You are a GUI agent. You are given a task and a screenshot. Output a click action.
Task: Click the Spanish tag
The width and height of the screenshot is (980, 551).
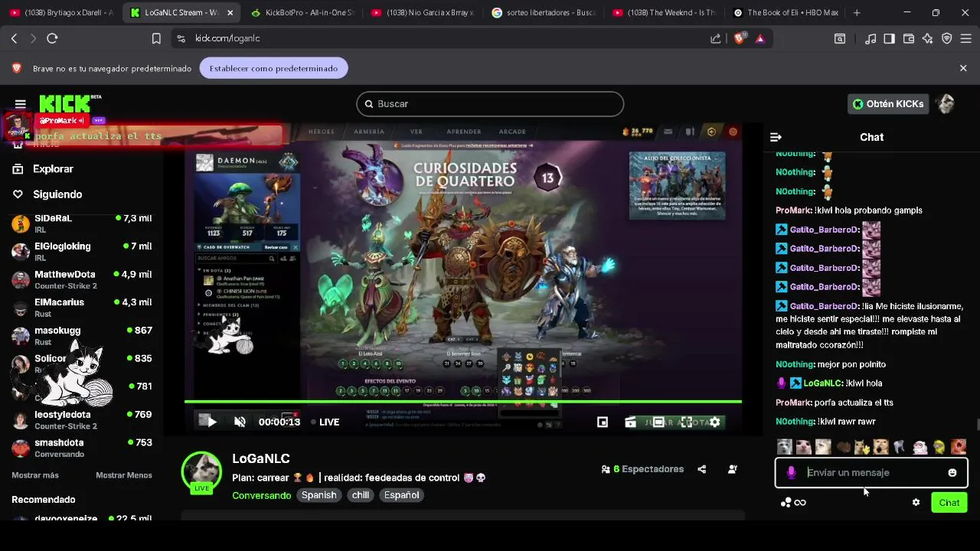(318, 495)
